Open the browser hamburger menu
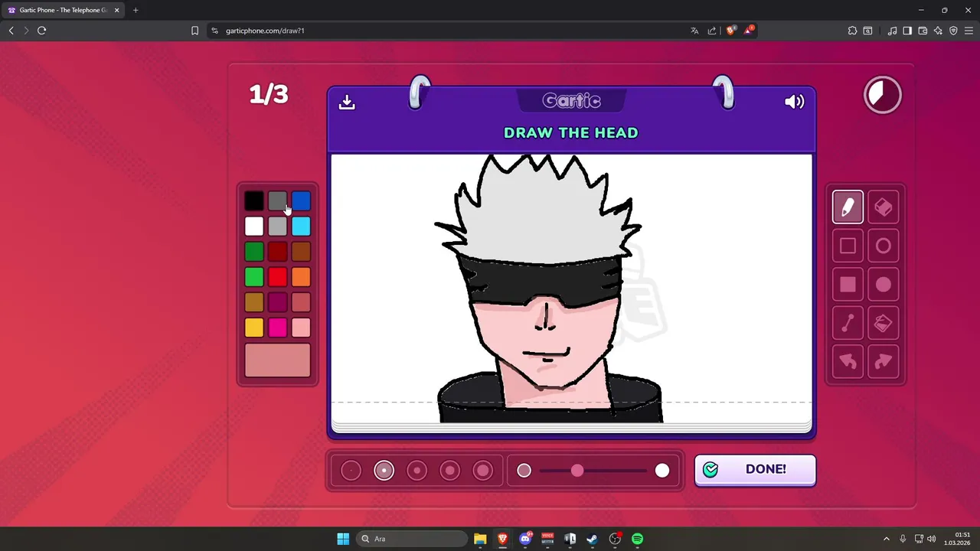The image size is (980, 551). click(969, 31)
